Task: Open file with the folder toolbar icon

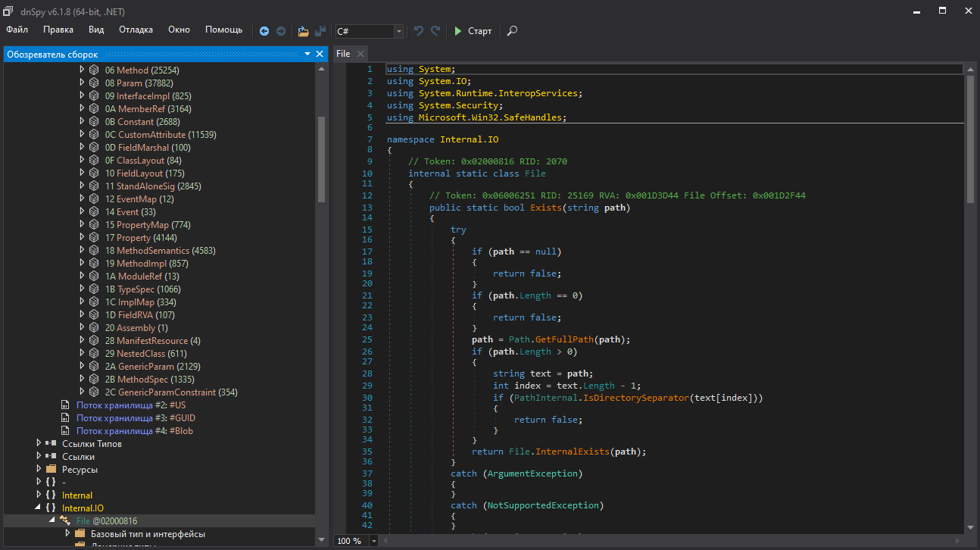Action: (x=303, y=31)
